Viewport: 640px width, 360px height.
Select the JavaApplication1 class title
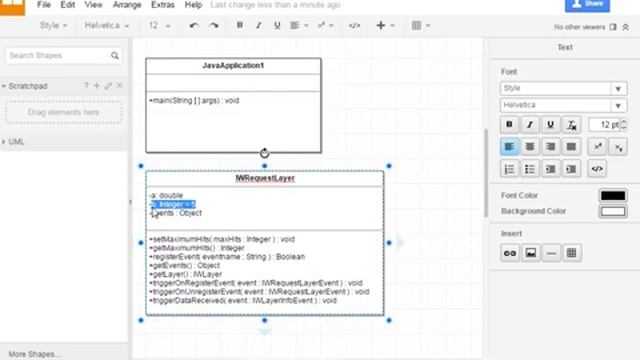tap(233, 65)
